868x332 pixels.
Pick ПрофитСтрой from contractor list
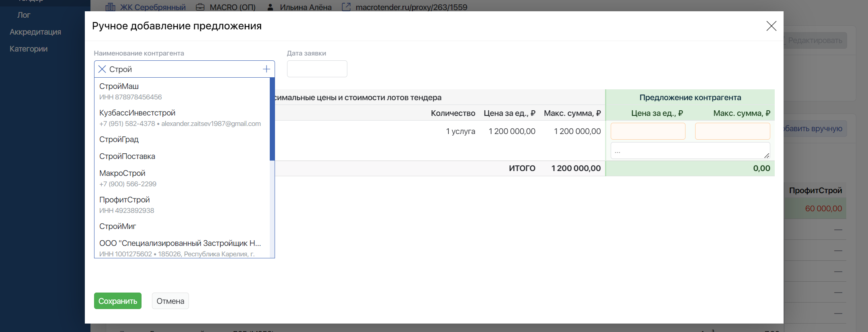(125, 200)
